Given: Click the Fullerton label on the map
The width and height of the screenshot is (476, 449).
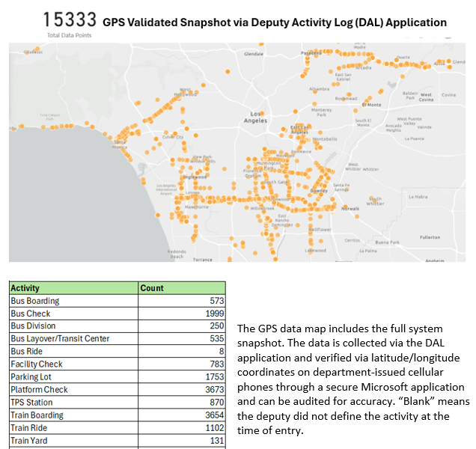Looking at the screenshot, I should pos(430,236).
